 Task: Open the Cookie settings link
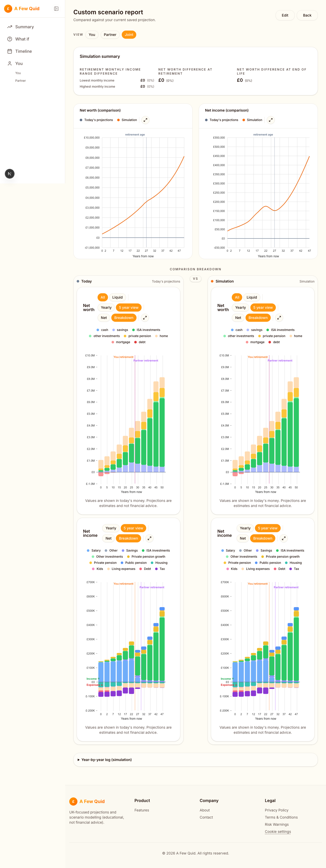278,831
